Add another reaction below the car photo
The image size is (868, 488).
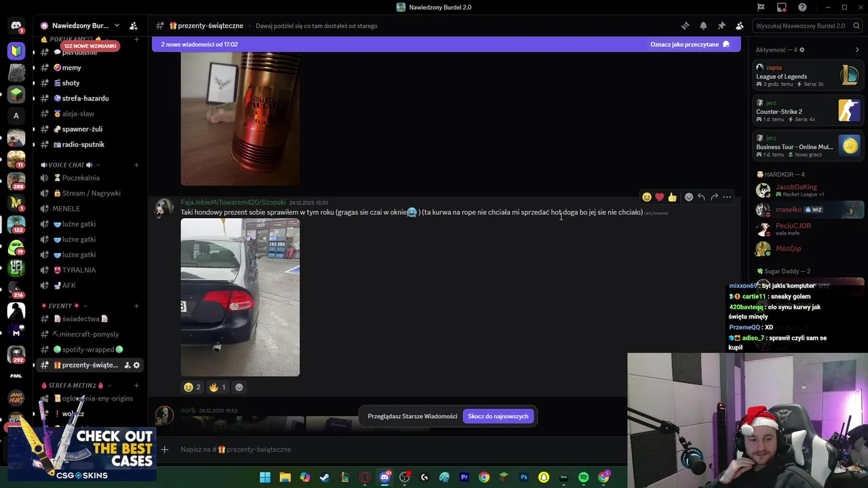[239, 387]
